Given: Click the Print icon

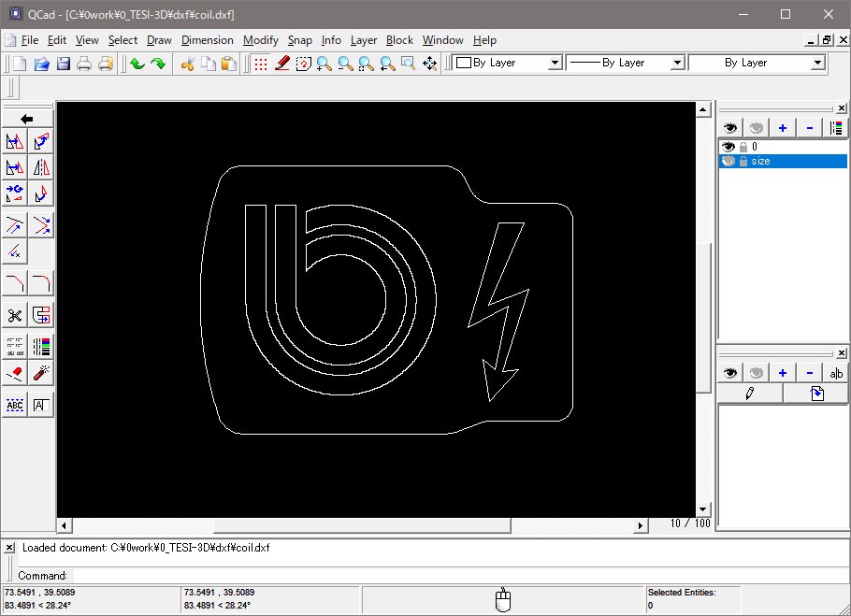Looking at the screenshot, I should coord(84,64).
